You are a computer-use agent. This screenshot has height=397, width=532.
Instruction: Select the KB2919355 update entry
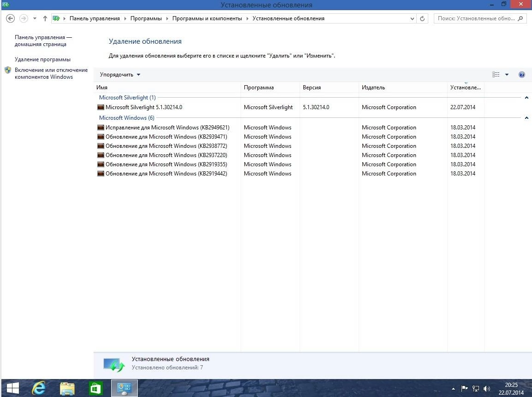click(166, 164)
